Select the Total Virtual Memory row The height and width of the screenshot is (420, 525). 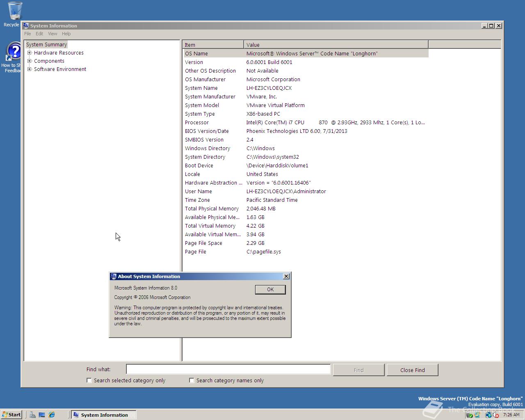click(x=306, y=226)
